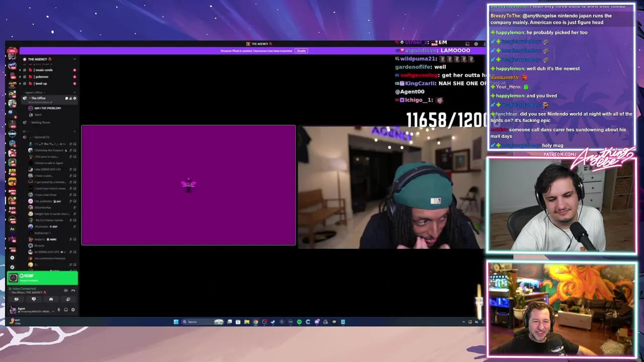Open settings gear for The Office channel
This screenshot has width=644, height=362.
coord(75,98)
